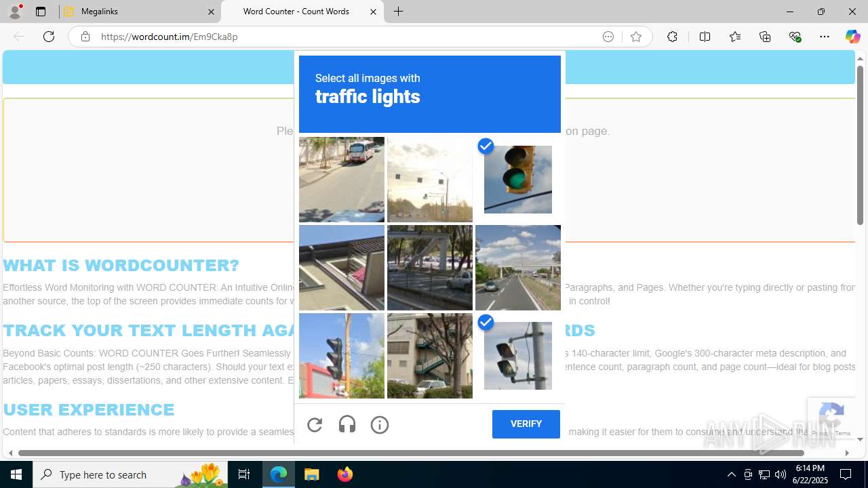Click the vertical page scrollbar

click(860, 146)
